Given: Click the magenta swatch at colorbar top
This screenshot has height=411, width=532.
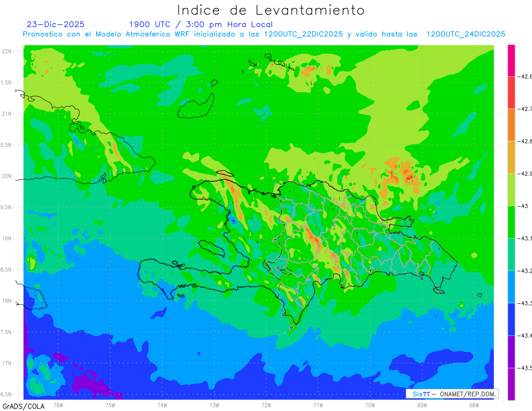Looking at the screenshot, I should pos(511,60).
